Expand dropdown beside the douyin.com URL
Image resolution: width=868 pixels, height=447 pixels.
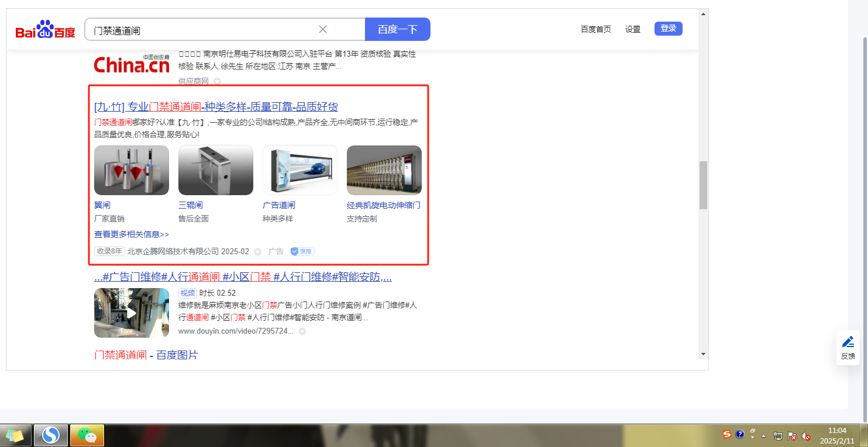(302, 331)
